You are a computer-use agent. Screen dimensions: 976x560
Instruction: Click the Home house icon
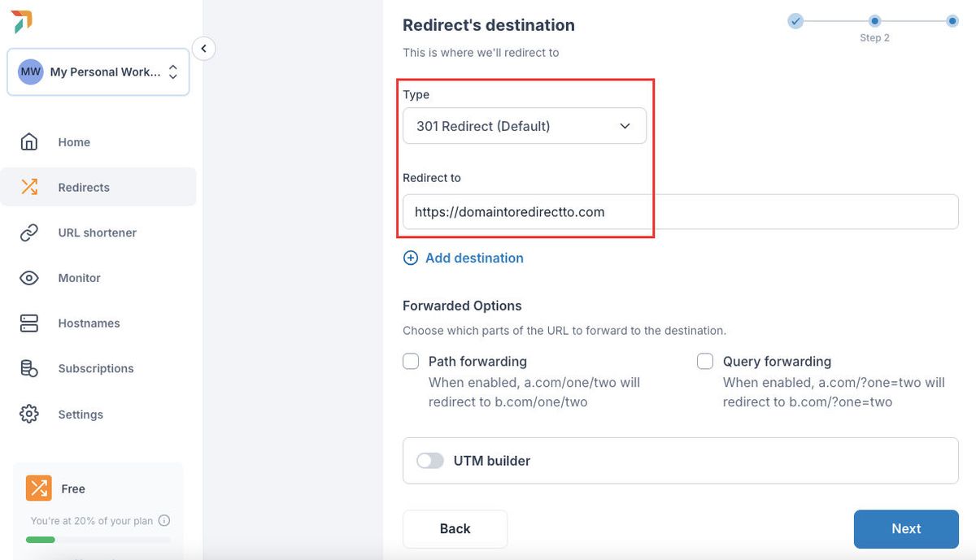click(29, 142)
